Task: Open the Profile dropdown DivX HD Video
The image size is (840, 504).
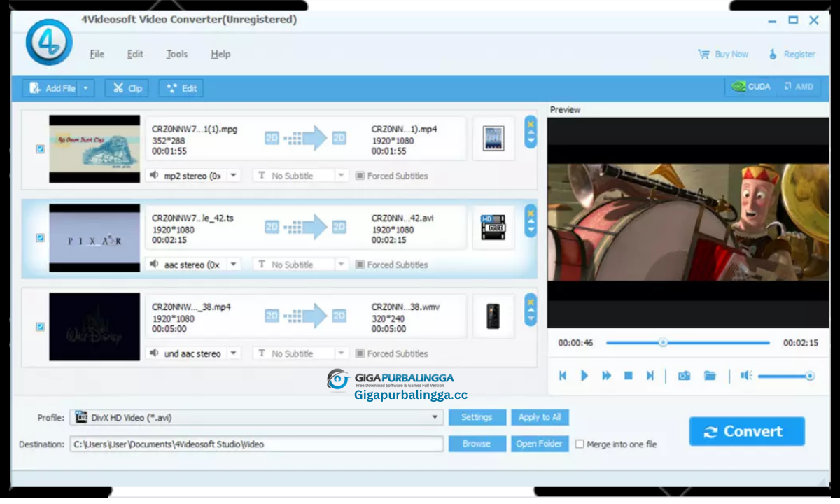Action: tap(257, 417)
